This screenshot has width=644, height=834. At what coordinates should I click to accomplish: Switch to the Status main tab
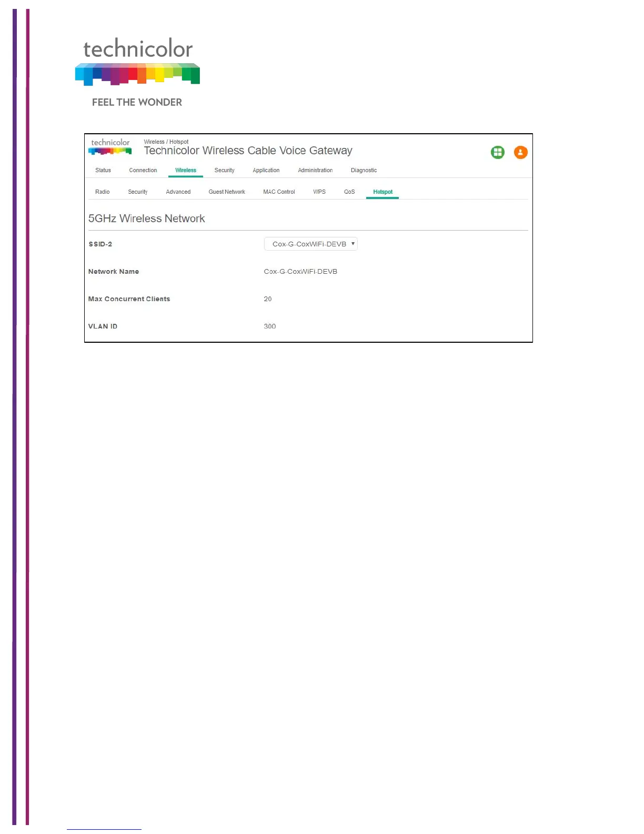tap(103, 170)
